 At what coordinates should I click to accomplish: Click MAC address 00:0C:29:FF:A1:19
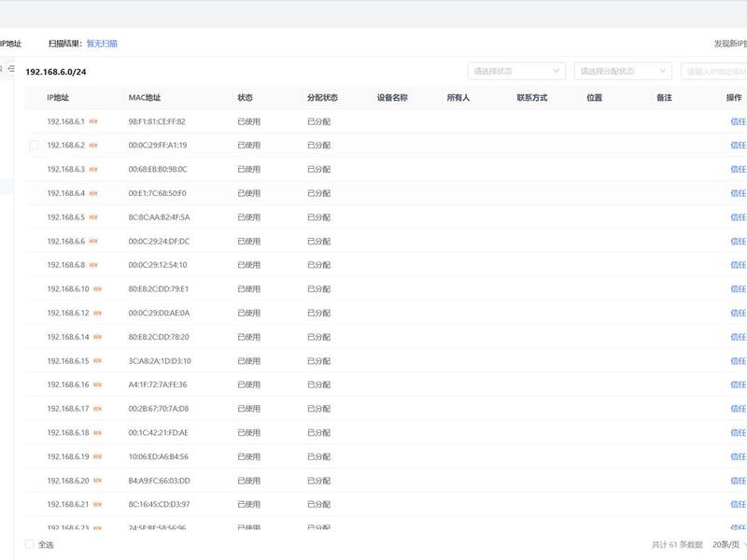click(x=157, y=145)
